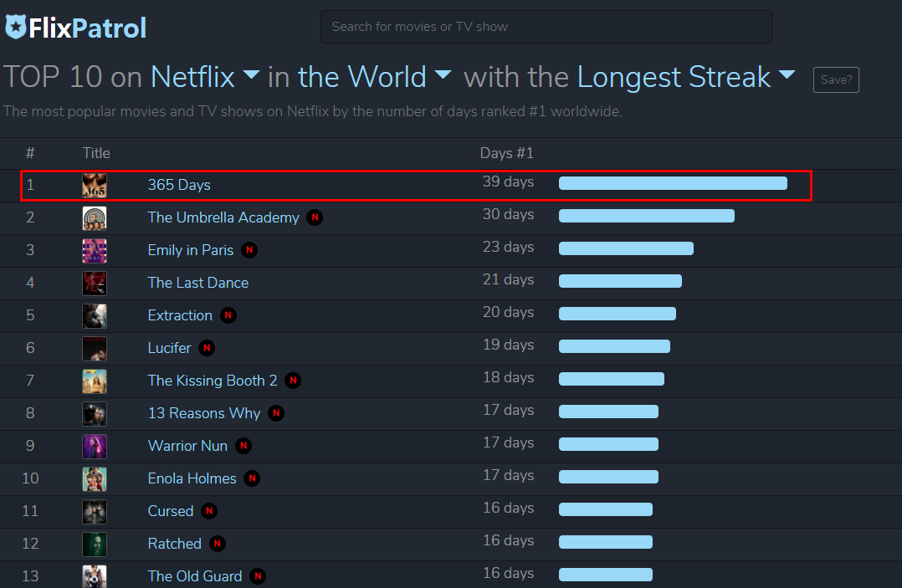This screenshot has height=588, width=902.
Task: Open the Extraction title link
Action: tap(180, 315)
